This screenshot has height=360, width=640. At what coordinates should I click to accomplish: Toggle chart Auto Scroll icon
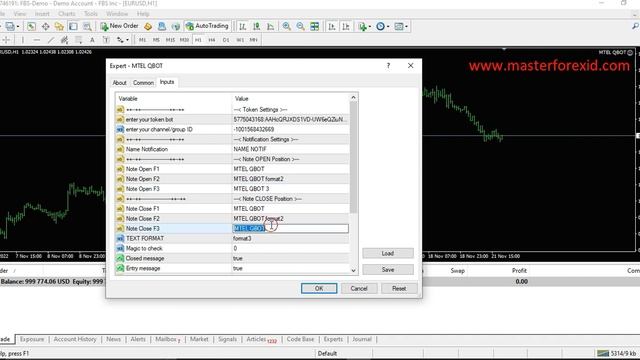tap(331, 27)
